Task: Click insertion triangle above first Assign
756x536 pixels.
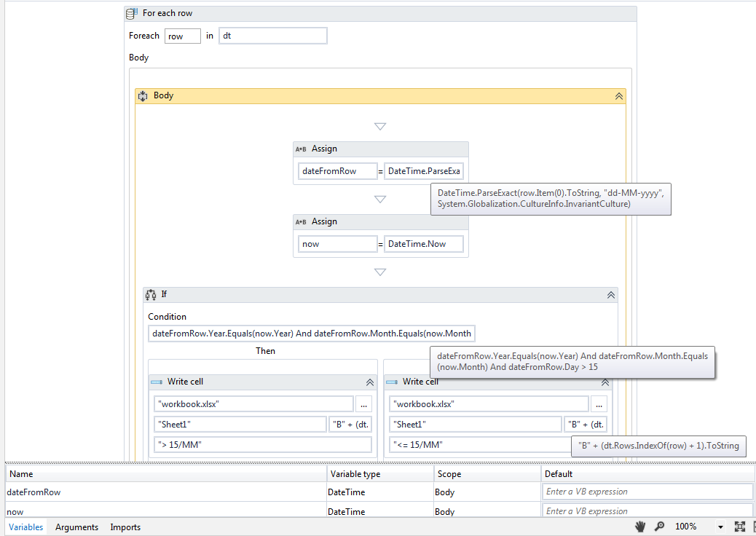Action: click(380, 126)
